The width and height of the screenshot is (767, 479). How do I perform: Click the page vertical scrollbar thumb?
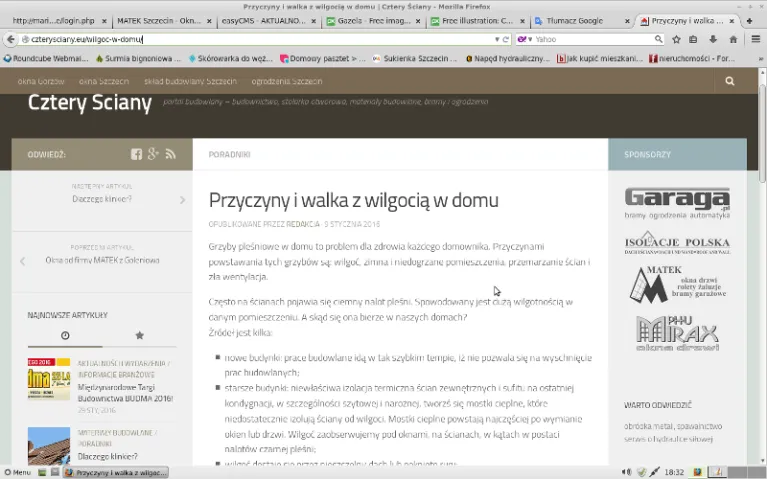(x=762, y=132)
